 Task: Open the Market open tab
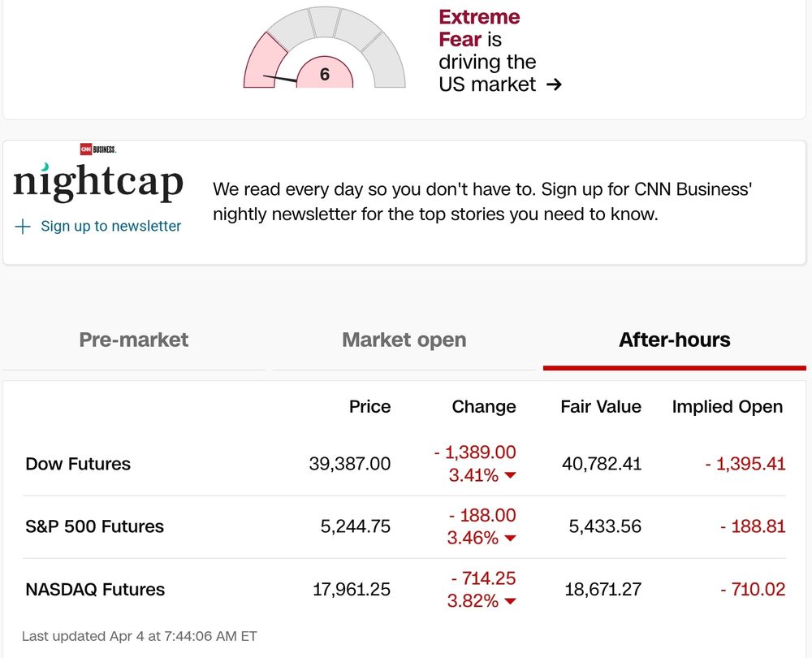pos(404,340)
